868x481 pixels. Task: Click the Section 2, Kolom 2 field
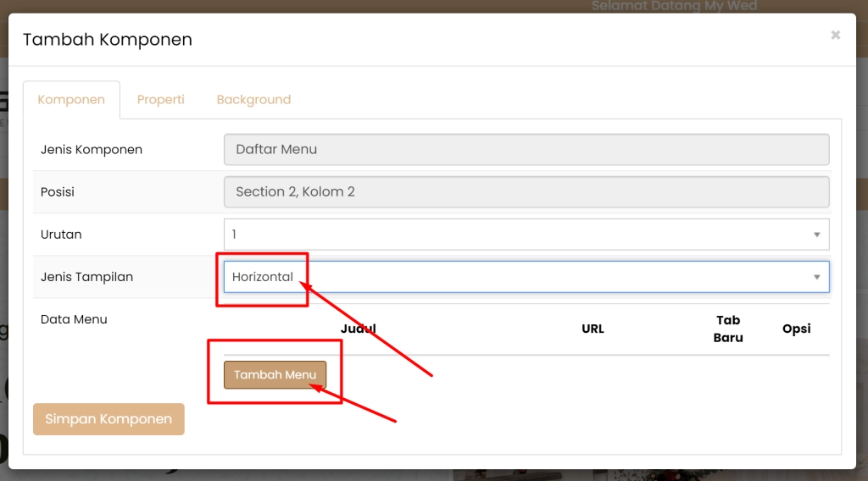pos(526,192)
